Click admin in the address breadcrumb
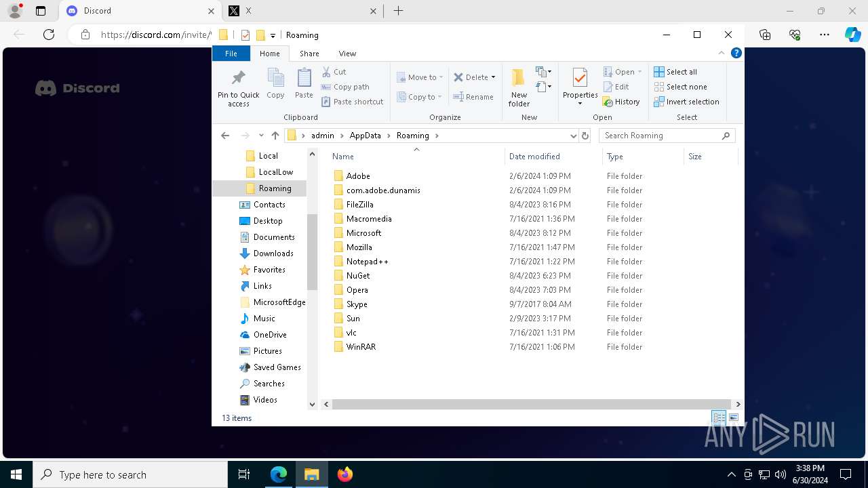868x488 pixels. click(323, 136)
